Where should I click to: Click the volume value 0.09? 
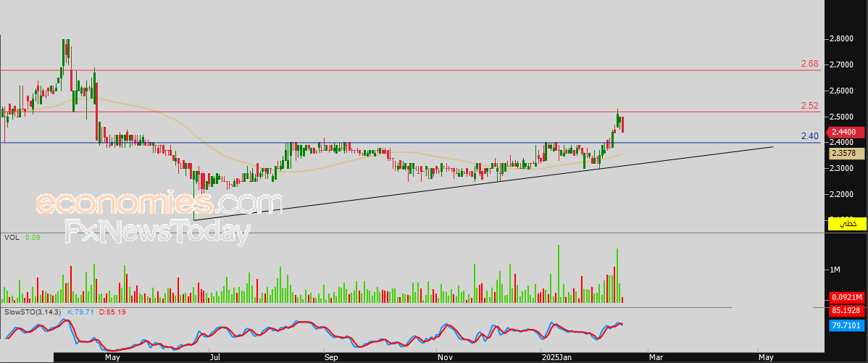click(33, 238)
